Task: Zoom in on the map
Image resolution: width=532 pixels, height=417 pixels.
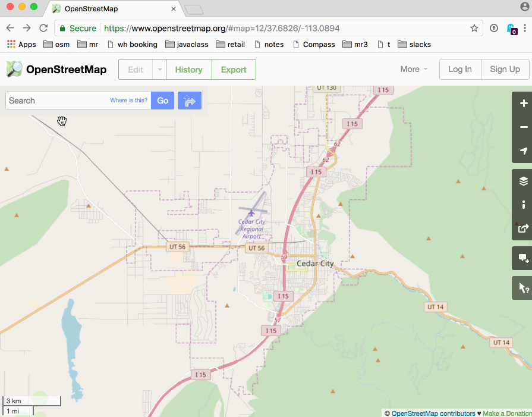Action: pos(523,104)
